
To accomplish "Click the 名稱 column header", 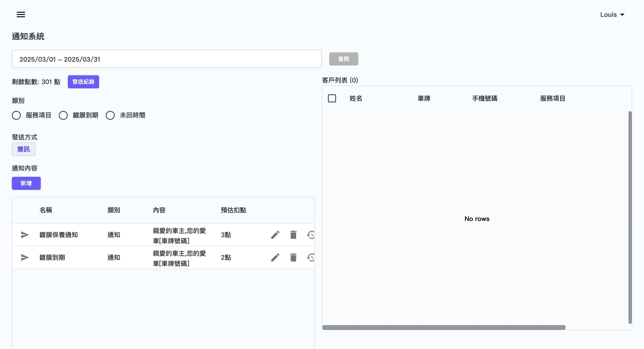I will pos(46,210).
